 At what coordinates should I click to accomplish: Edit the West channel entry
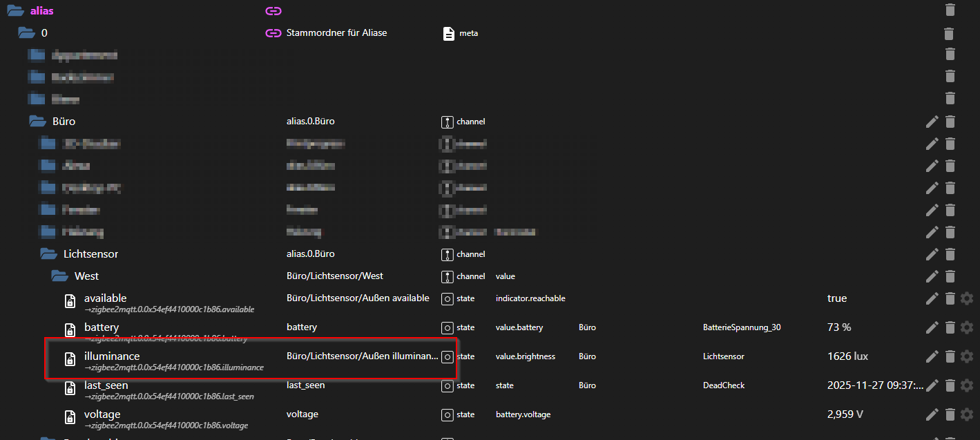click(932, 276)
